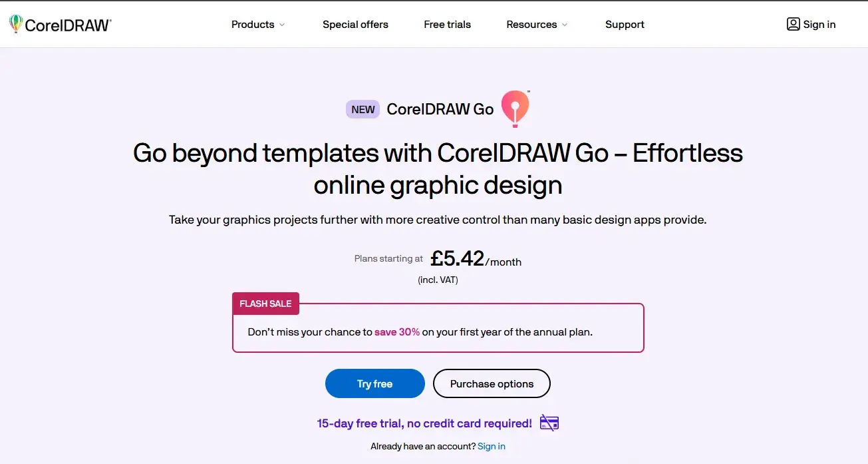Screen dimensions: 868x464
Task: Sign in using the bottom account link
Action: click(x=491, y=446)
